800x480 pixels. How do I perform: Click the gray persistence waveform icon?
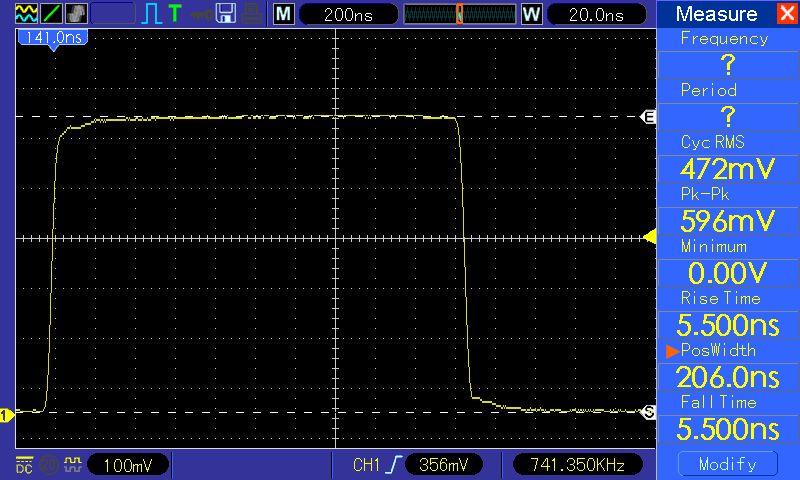pos(77,13)
